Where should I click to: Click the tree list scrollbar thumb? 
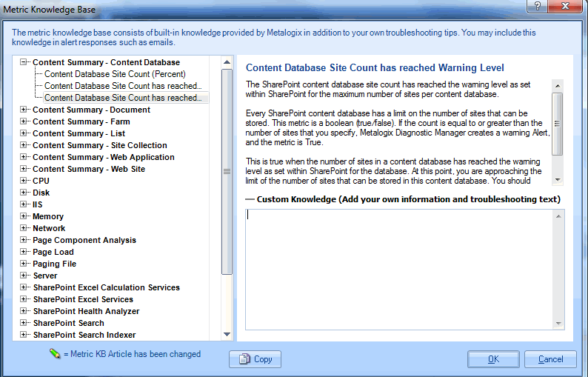click(x=227, y=172)
